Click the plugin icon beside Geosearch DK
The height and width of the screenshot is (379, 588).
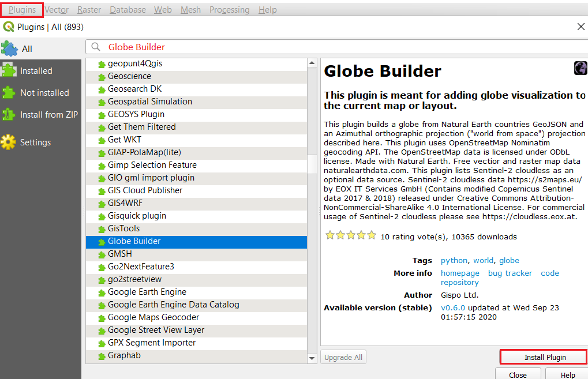pos(101,90)
